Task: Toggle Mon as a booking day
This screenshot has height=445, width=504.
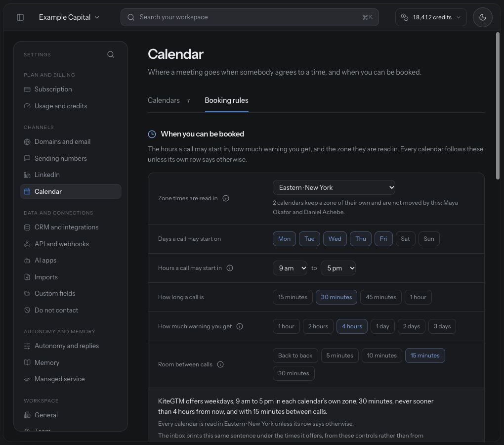Action: 284,239
